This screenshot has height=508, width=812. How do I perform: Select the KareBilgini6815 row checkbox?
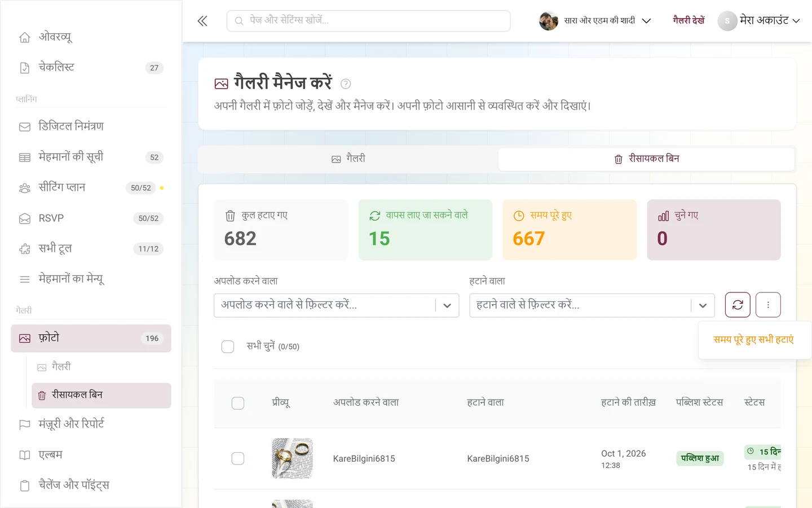tap(238, 458)
